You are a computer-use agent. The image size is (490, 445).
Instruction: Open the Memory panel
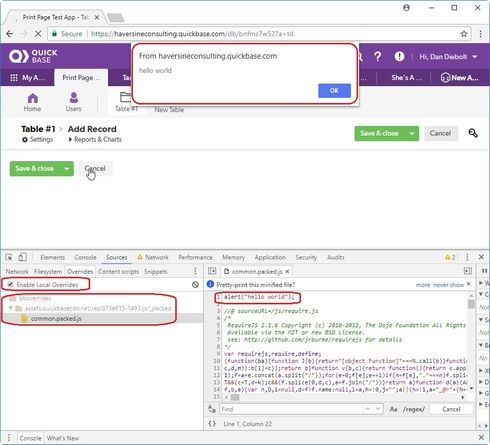[x=233, y=257]
